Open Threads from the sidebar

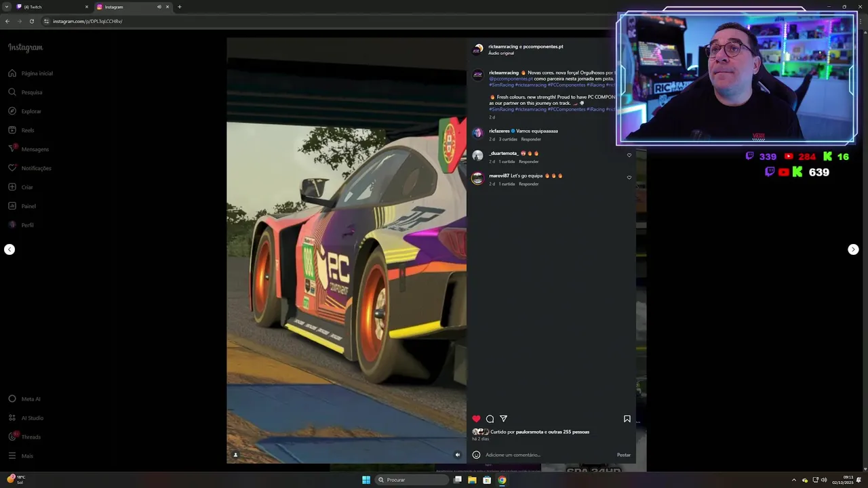(x=24, y=437)
